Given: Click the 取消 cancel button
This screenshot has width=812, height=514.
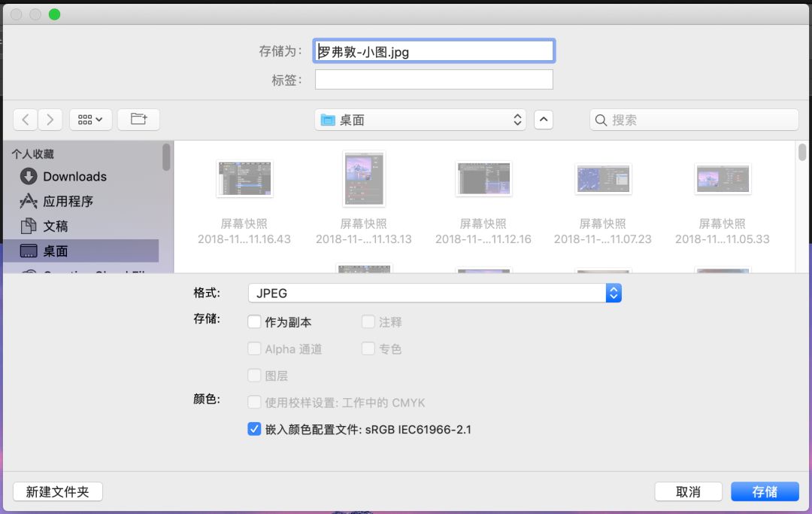Looking at the screenshot, I should click(688, 491).
